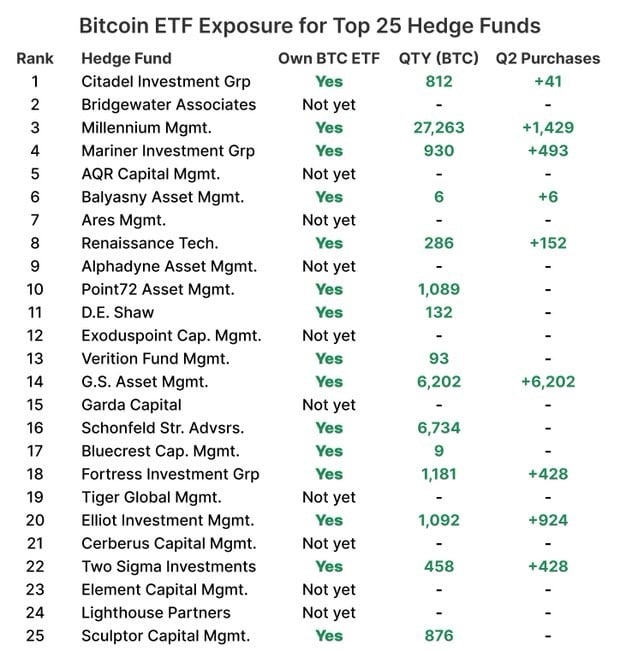Screen dimensions: 620x651
Task: Select G.S. Asset Mgmt. +6,202 purchases
Action: pyautogui.click(x=547, y=381)
